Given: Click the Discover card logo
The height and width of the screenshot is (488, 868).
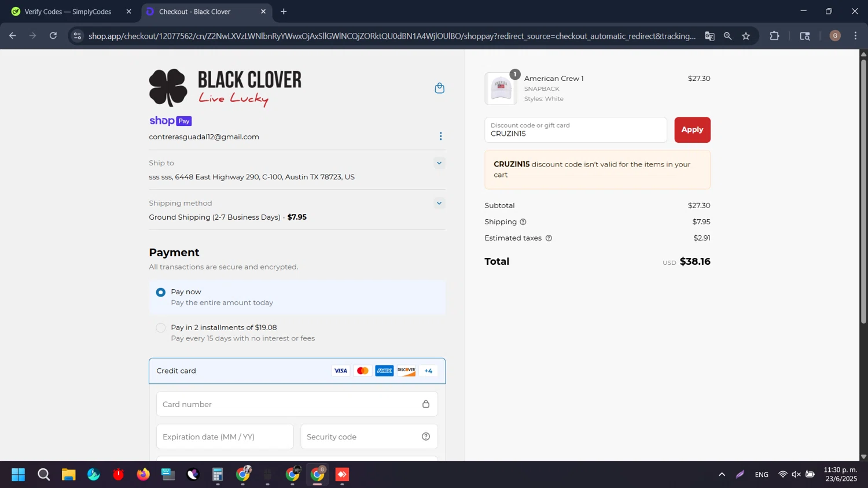Looking at the screenshot, I should pyautogui.click(x=406, y=371).
